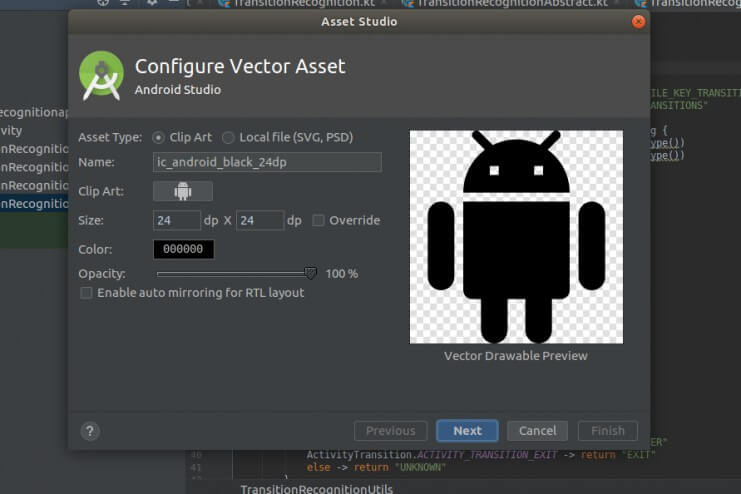Close the Asset Studio dialog
Viewport: 741px width, 494px height.
click(638, 22)
